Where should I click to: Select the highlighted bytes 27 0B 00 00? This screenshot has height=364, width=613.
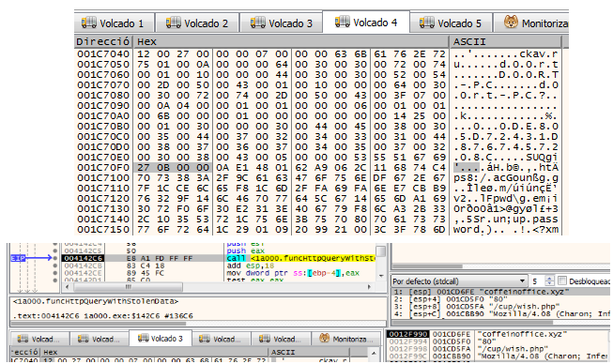pos(173,168)
